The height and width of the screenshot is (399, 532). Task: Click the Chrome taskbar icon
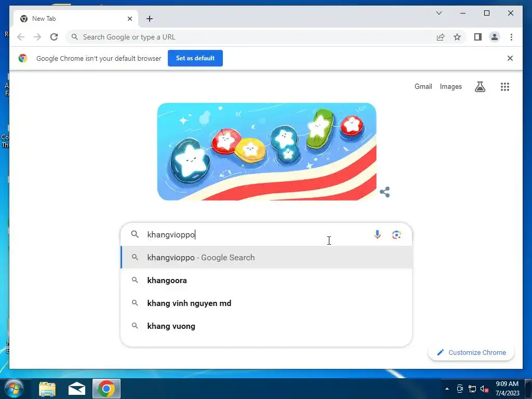[x=106, y=389]
